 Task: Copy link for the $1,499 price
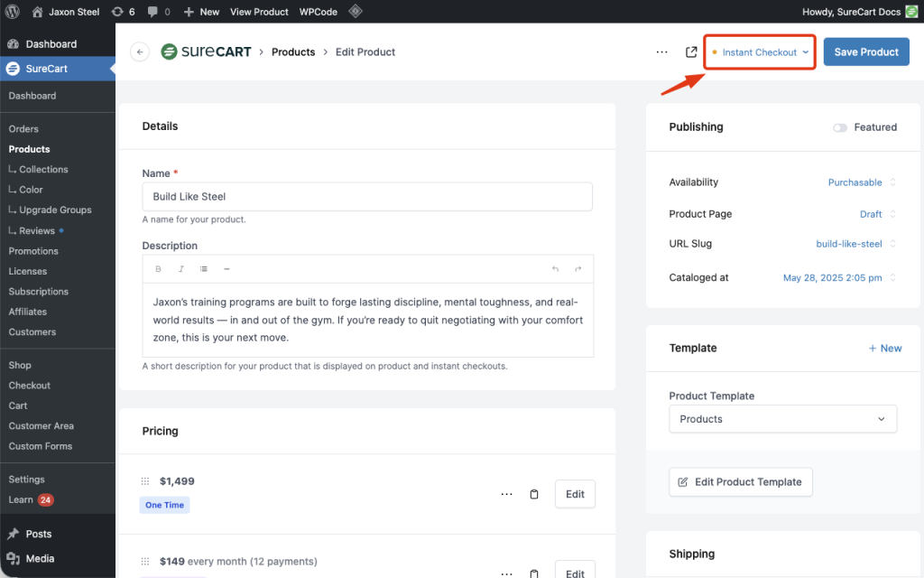coord(534,494)
